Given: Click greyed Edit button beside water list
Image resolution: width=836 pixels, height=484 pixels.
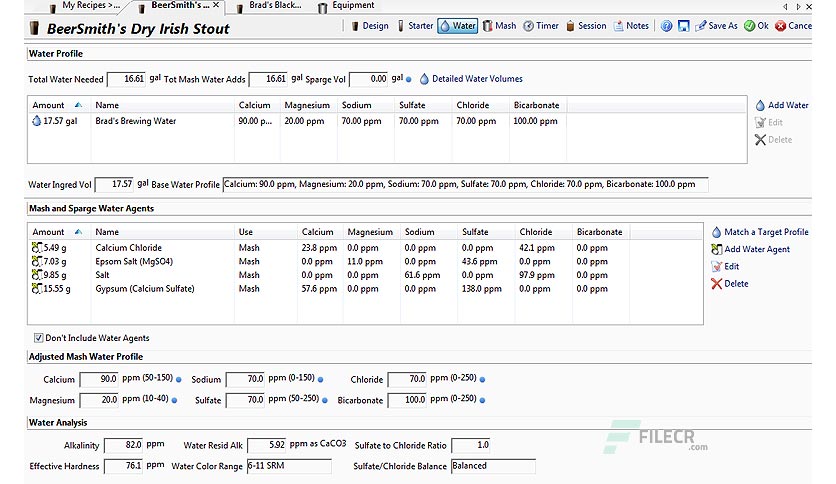Looking at the screenshot, I should 769,123.
